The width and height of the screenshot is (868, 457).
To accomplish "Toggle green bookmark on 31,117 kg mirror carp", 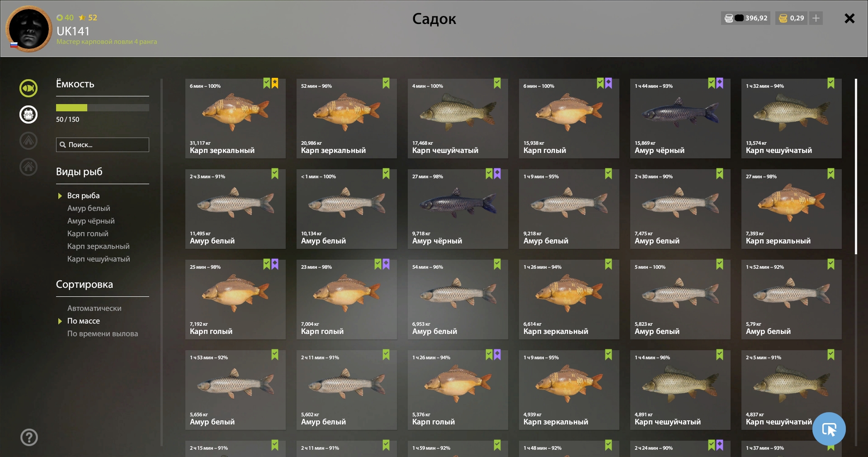I will (x=267, y=83).
